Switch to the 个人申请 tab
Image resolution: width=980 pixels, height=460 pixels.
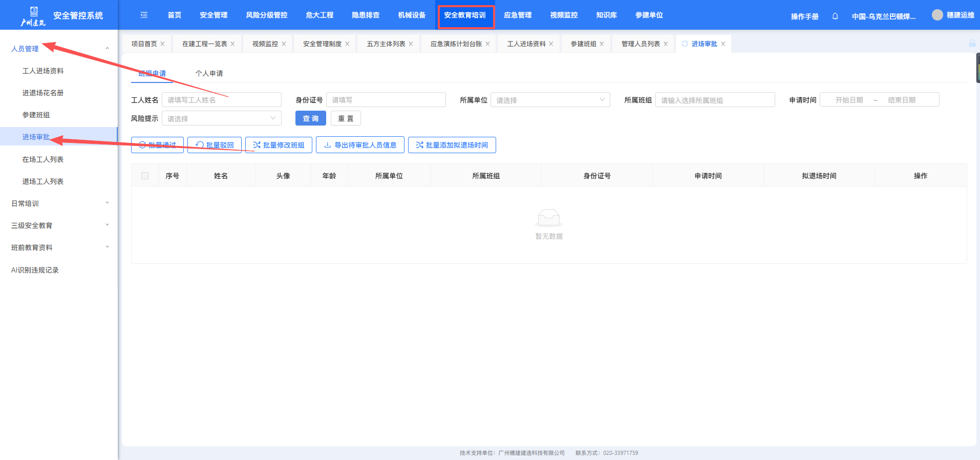click(209, 73)
